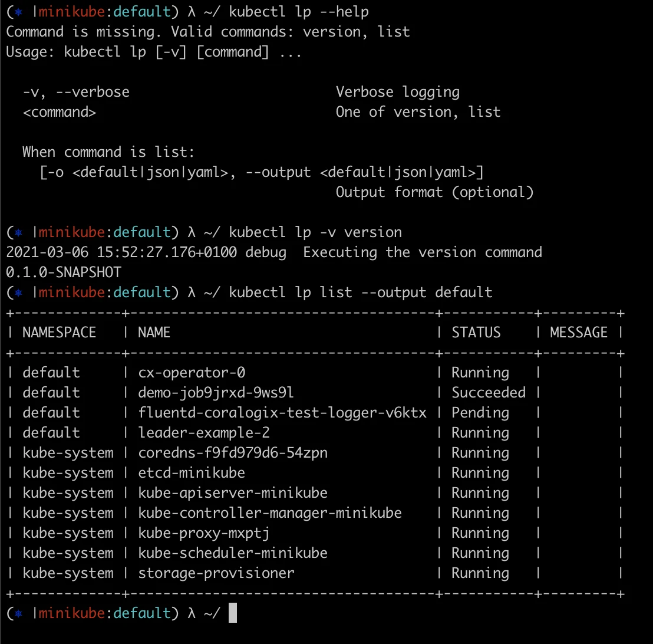This screenshot has width=653, height=644.
Task: Click the 'cx-operator-0' pod name
Action: (x=192, y=372)
